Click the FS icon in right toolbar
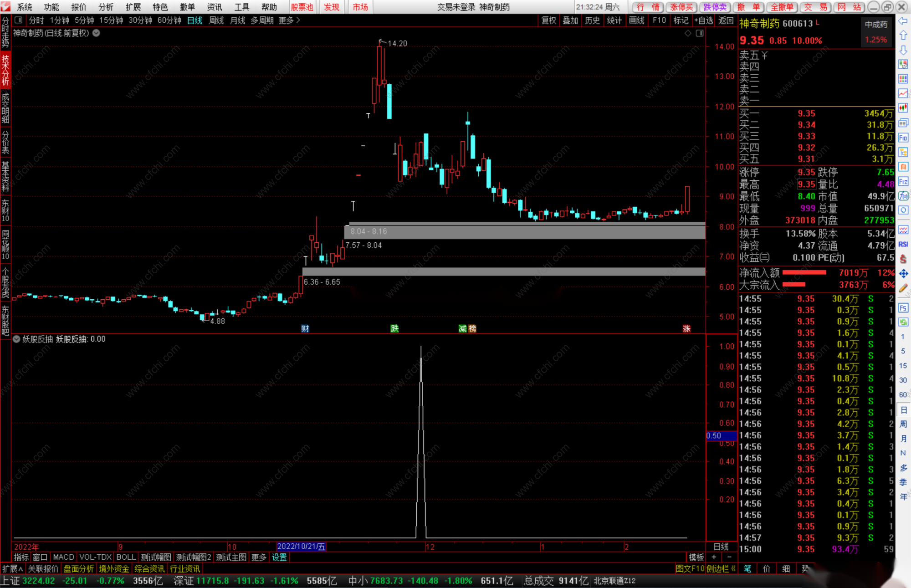911x588 pixels. pos(903,308)
